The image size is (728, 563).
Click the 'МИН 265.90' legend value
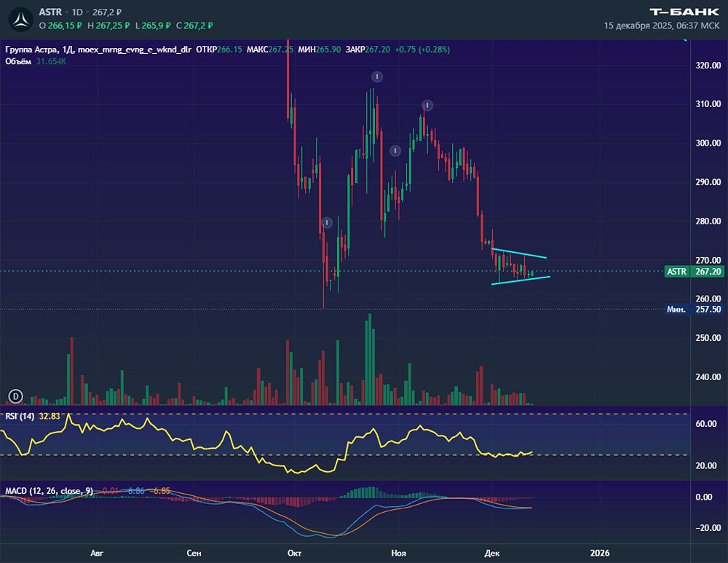pyautogui.click(x=320, y=50)
